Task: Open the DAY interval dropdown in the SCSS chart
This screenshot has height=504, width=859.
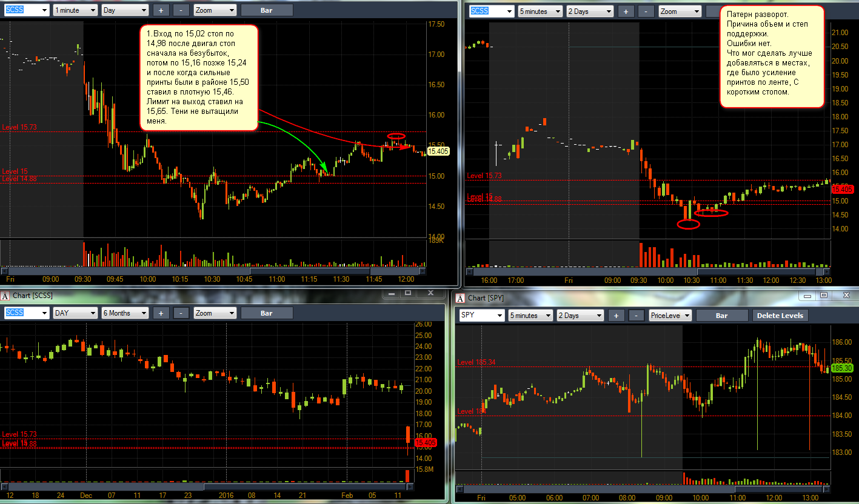Action: coord(75,313)
